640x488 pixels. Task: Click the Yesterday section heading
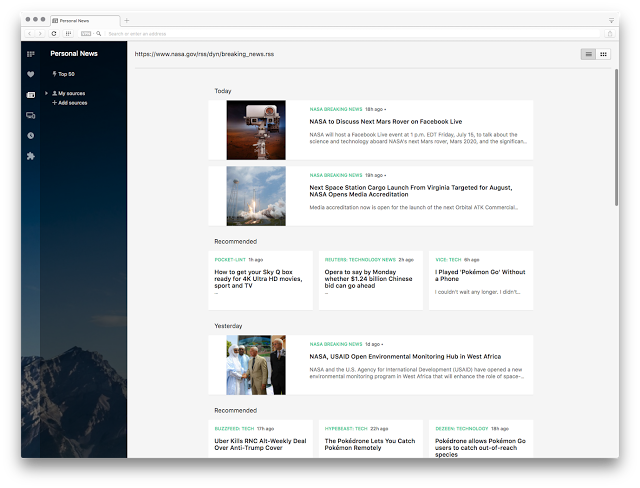coord(228,326)
